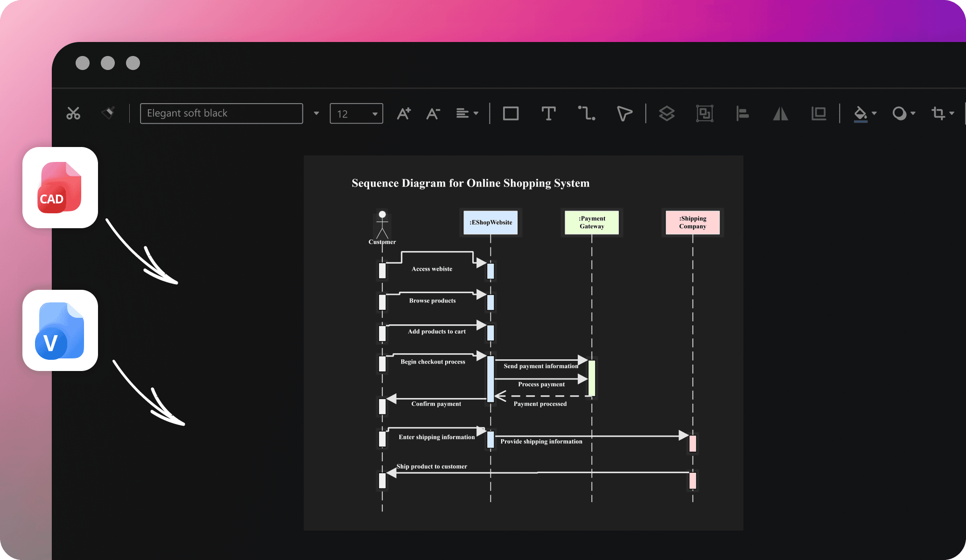
Task: Expand the font size dropdown
Action: (374, 112)
